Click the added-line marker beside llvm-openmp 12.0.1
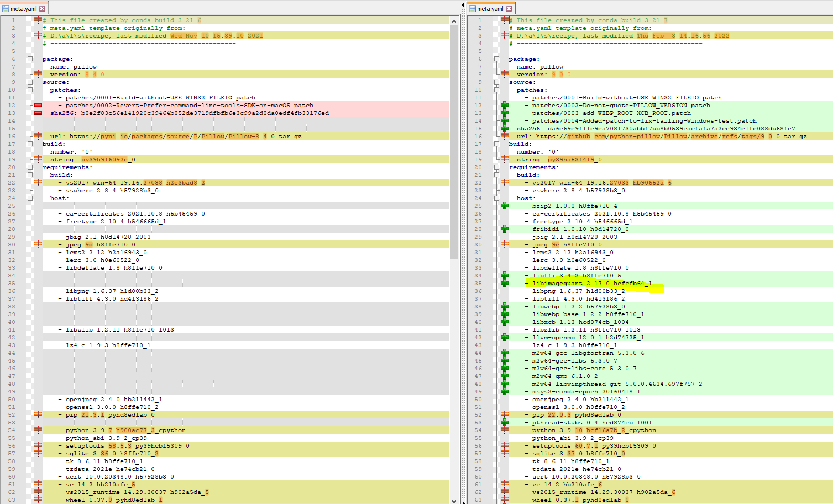This screenshot has height=504, width=833. (505, 337)
